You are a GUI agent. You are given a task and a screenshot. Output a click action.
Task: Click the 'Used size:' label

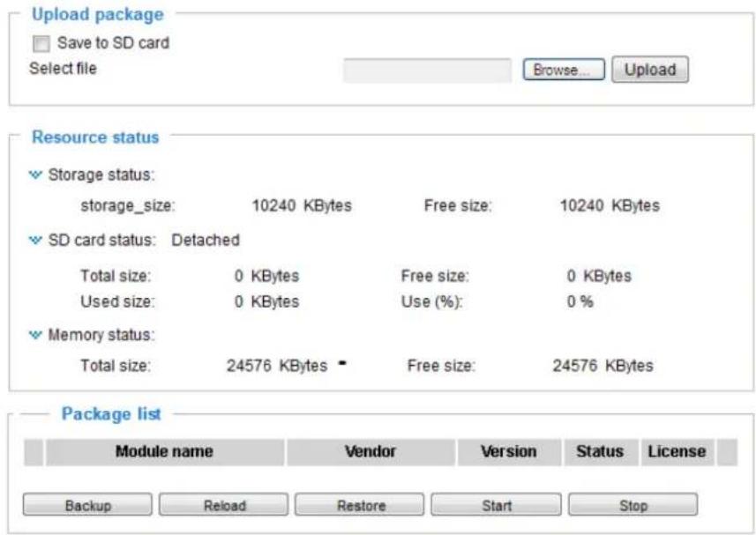click(117, 302)
